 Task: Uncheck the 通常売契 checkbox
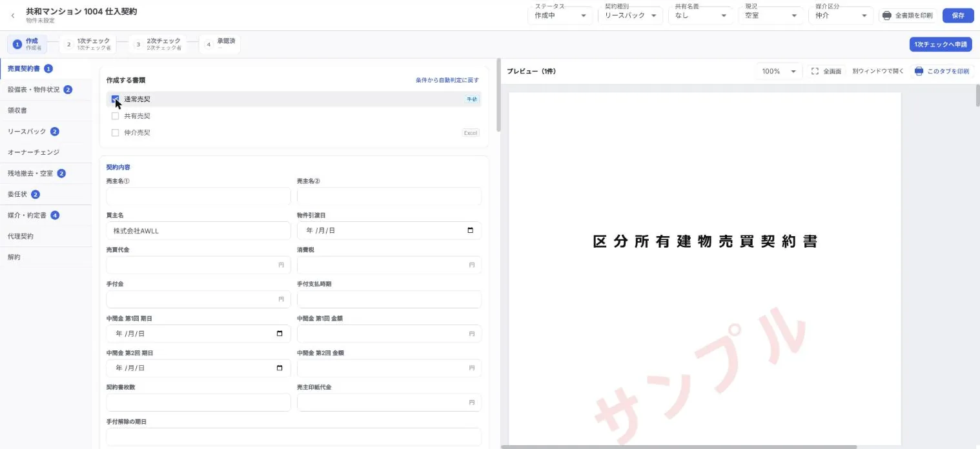(x=115, y=99)
